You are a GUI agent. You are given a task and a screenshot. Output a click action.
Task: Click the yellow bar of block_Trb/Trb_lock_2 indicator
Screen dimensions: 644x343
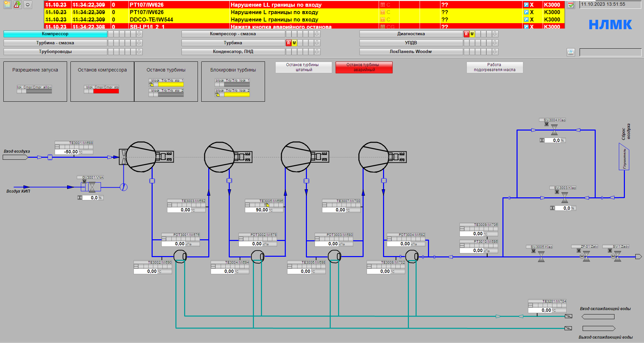pos(237,95)
